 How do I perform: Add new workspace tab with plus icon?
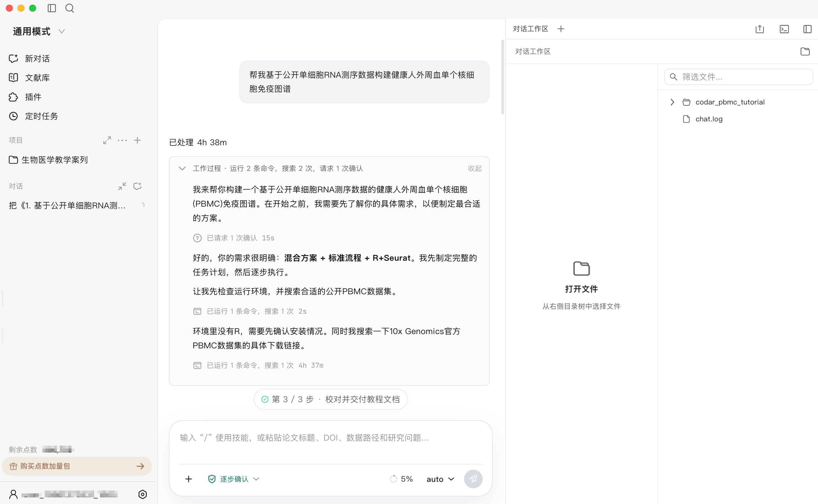click(561, 29)
